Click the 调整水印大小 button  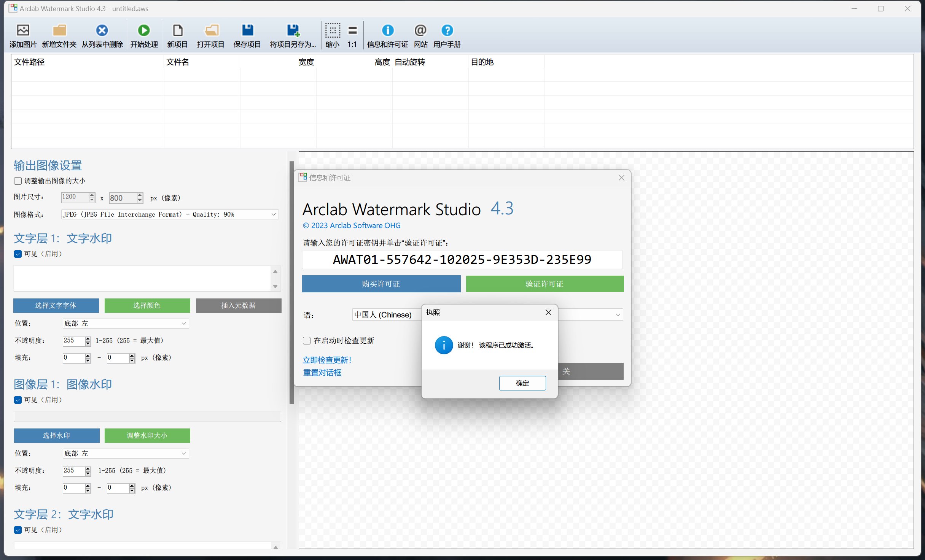(147, 435)
